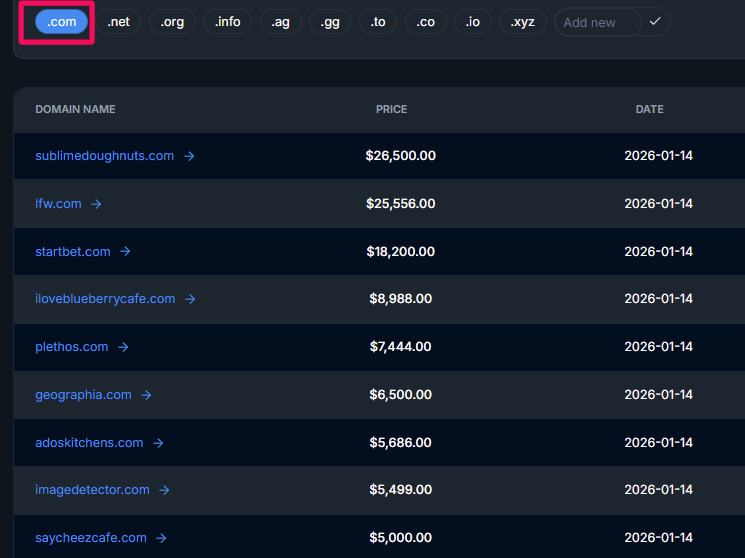Click arrow icon next to imagedetector.com
Screen dimensions: 745x558
(164, 490)
